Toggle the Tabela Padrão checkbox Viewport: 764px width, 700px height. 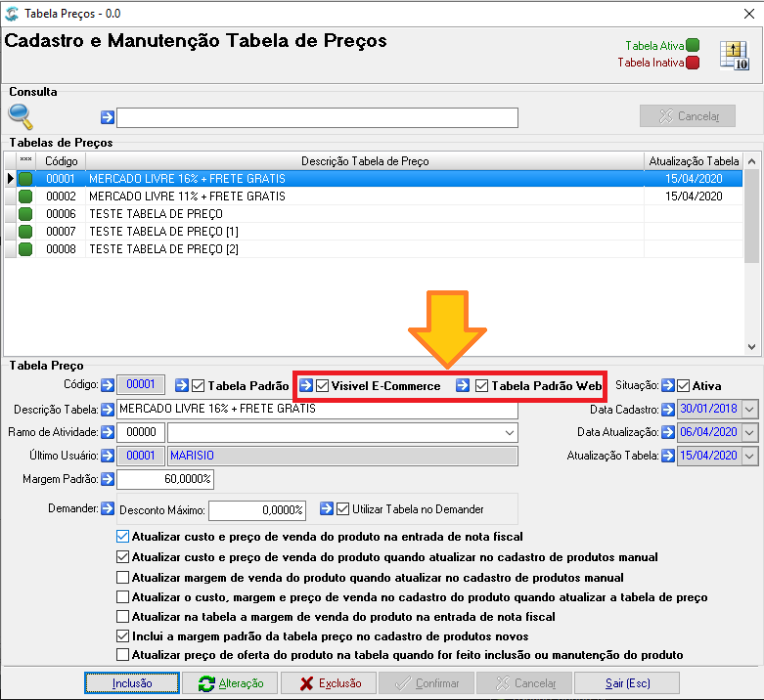click(x=198, y=386)
